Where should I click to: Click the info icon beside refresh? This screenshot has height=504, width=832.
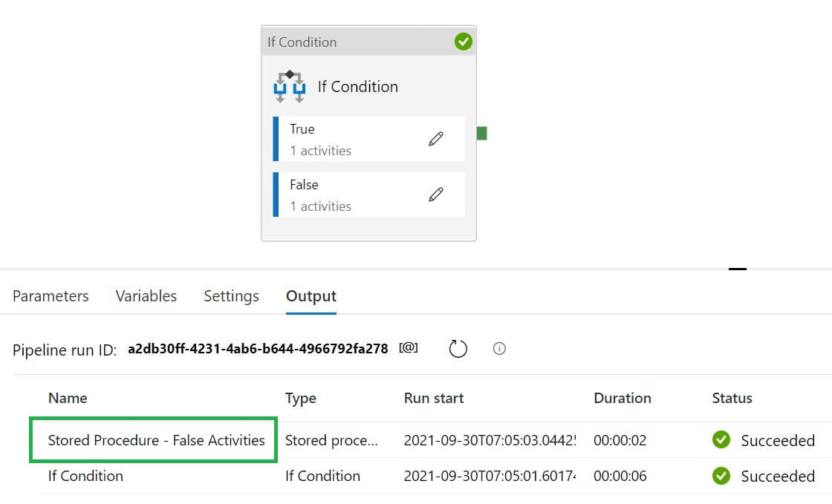[x=499, y=348]
